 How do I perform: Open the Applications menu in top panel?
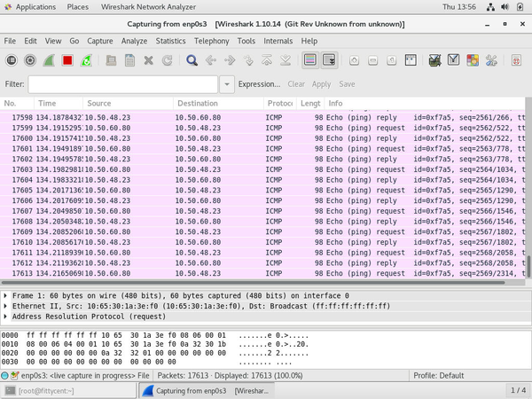pos(30,7)
